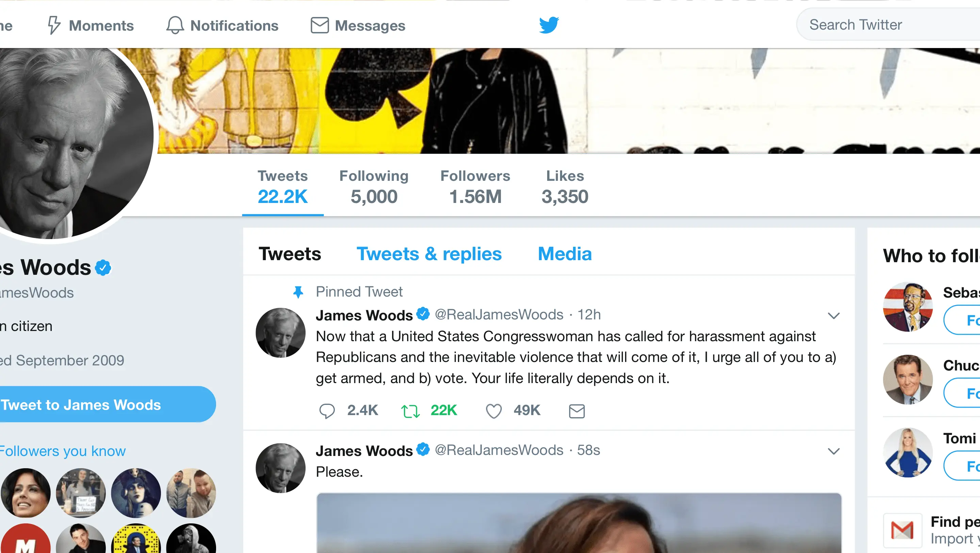This screenshot has width=980, height=553.
Task: Open Notifications via the bell icon
Action: (175, 25)
